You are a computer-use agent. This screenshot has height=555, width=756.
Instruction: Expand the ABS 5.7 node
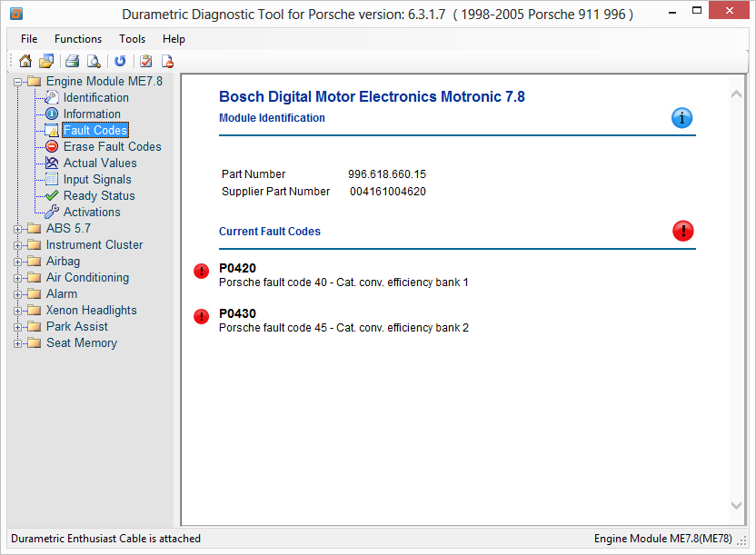pyautogui.click(x=18, y=229)
